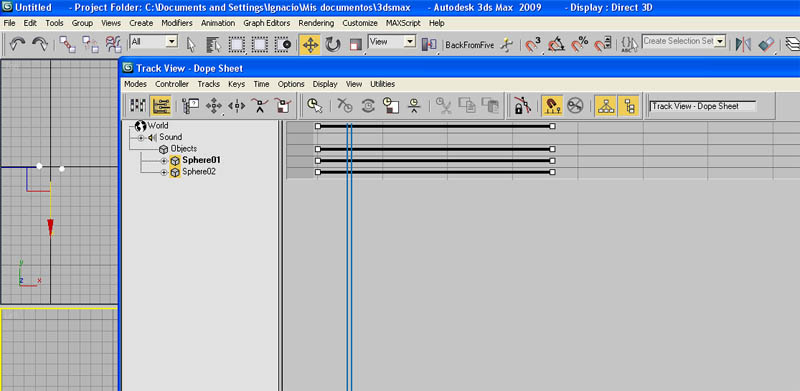This screenshot has height=391, width=800.
Task: Toggle the Modify Child Keys button
Action: point(629,106)
